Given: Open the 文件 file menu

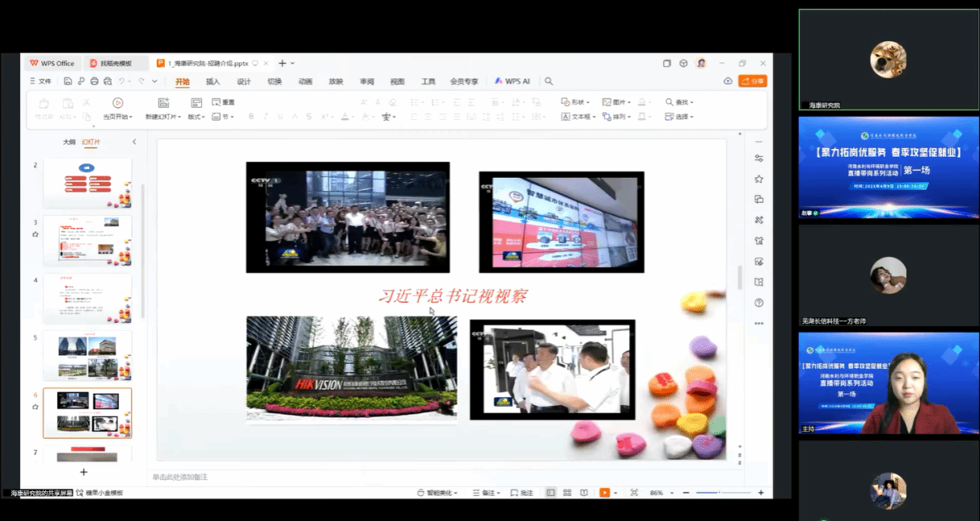Looking at the screenshot, I should [x=40, y=82].
